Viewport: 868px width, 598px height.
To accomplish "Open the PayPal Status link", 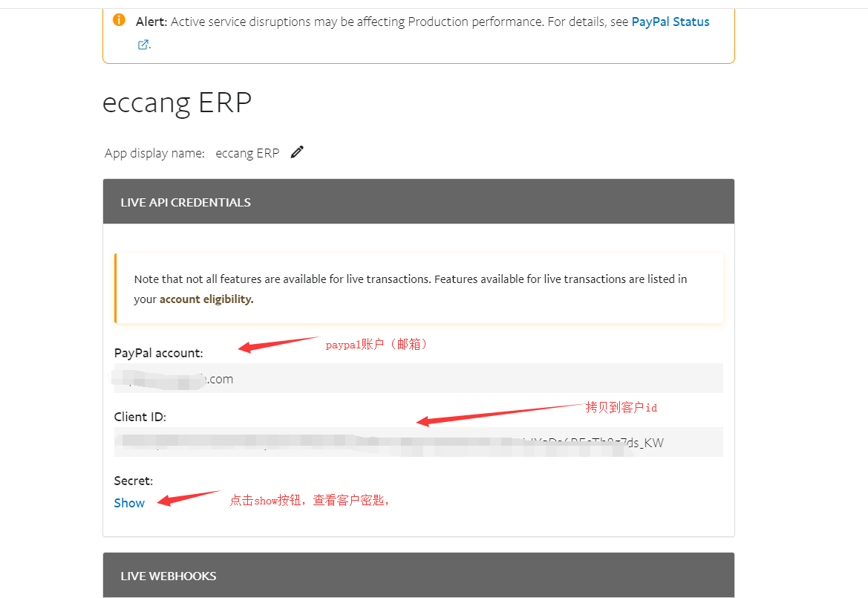I will (670, 22).
